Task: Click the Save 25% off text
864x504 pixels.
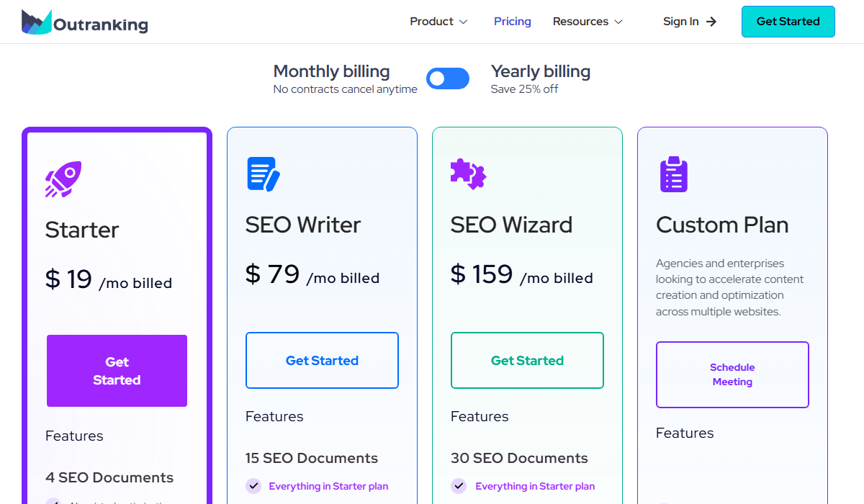Action: [x=525, y=89]
